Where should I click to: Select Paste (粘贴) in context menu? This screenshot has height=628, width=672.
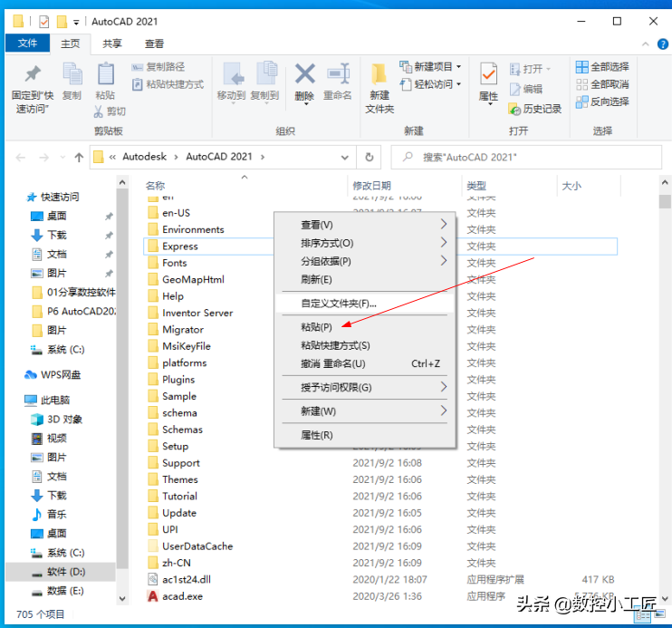tap(316, 327)
